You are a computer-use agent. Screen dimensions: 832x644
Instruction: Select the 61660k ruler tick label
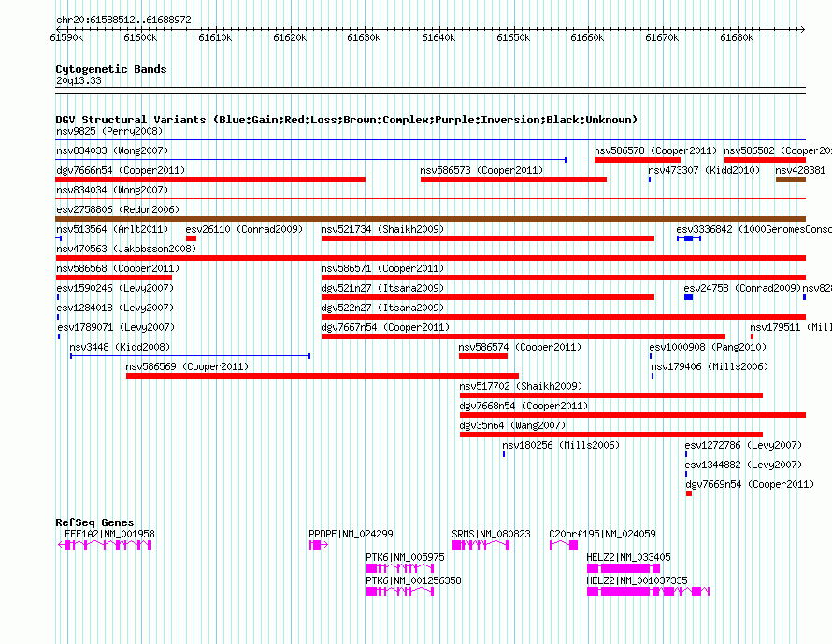coord(587,37)
